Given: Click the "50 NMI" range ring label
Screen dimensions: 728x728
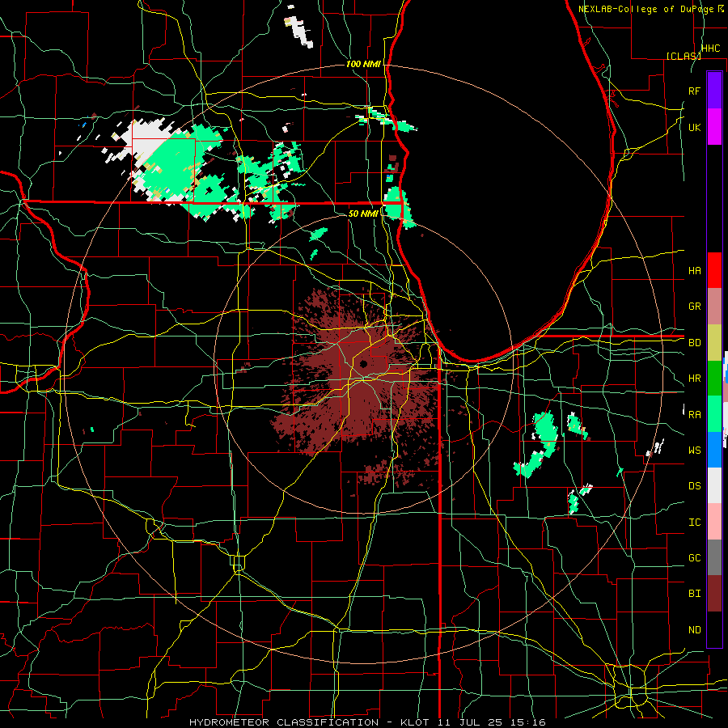Looking at the screenshot, I should 363,214.
